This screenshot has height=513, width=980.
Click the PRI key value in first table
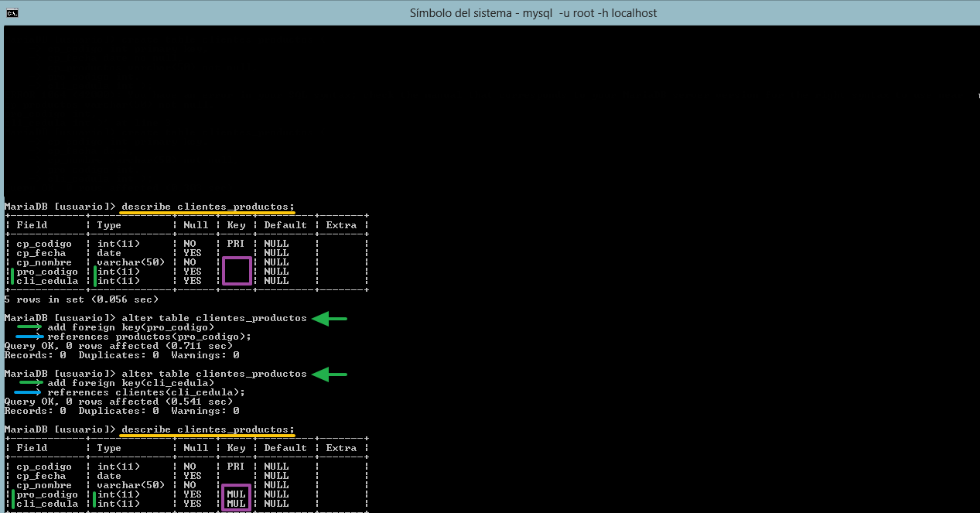point(236,244)
